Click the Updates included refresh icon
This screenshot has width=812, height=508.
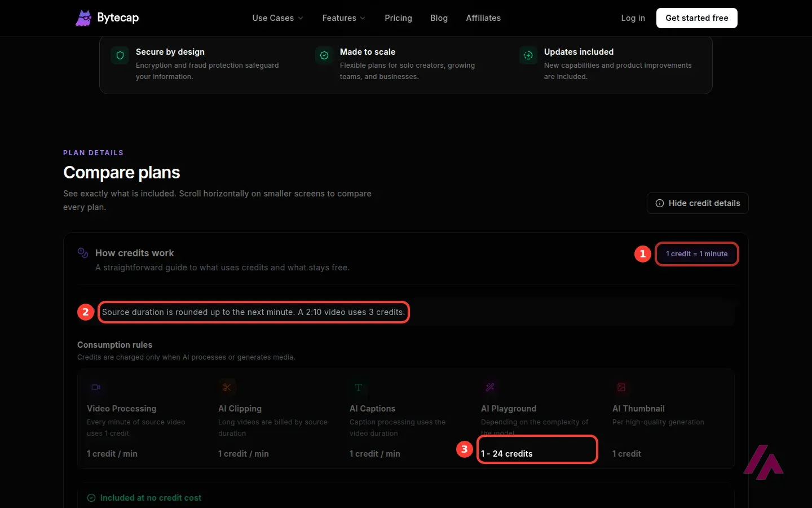[528, 55]
